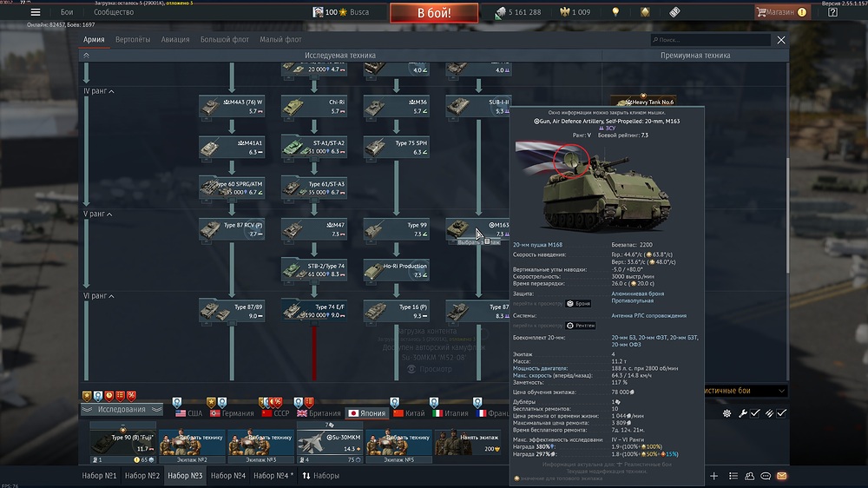Switch to preset Набор №1
Image resolution: width=868 pixels, height=488 pixels.
point(99,476)
